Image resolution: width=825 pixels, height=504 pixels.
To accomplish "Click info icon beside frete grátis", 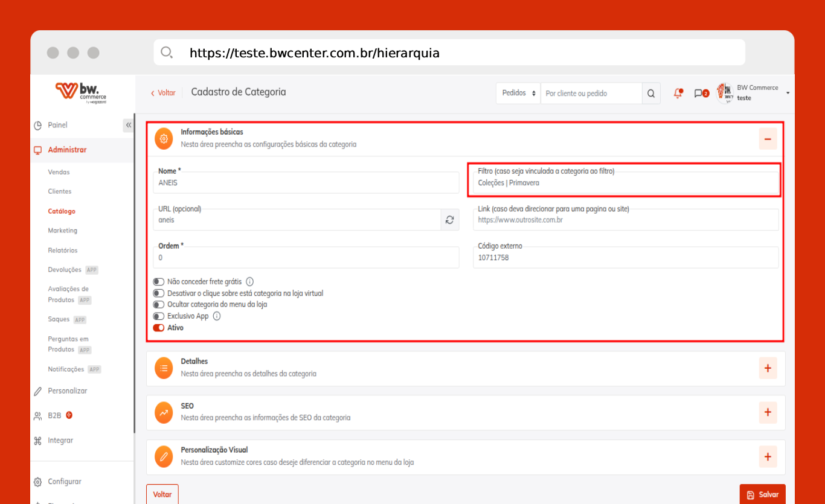I will 249,281.
